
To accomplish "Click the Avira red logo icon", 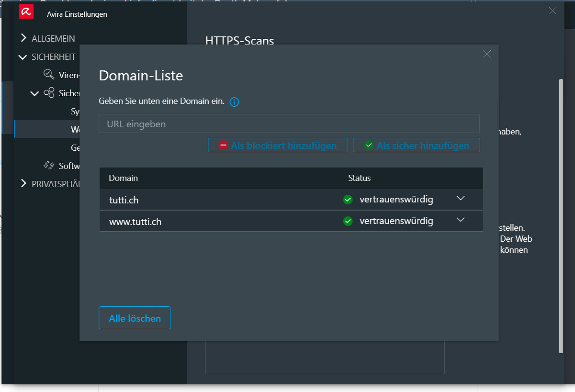I will point(26,12).
